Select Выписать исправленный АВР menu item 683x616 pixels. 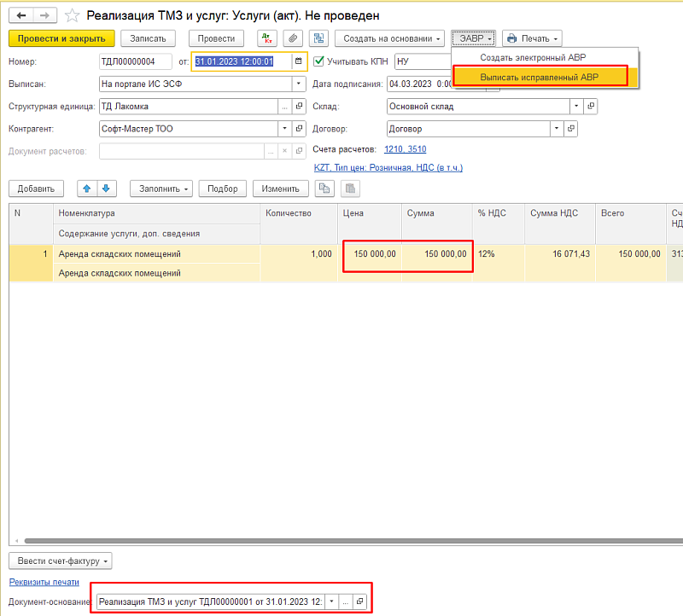tap(539, 77)
